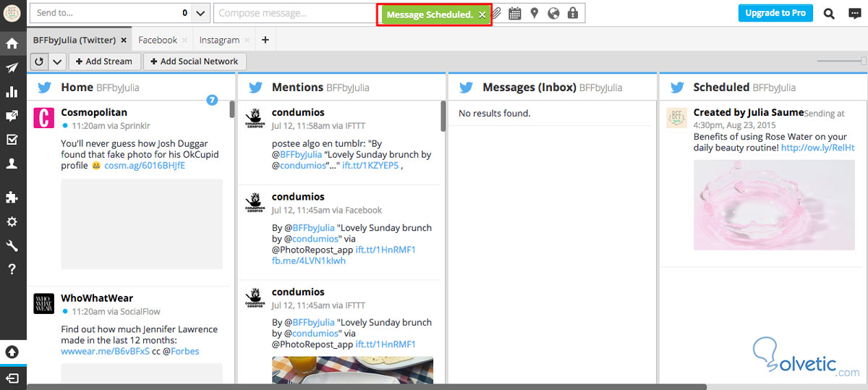Close the Instagram tab
868x390 pixels.
tap(247, 41)
